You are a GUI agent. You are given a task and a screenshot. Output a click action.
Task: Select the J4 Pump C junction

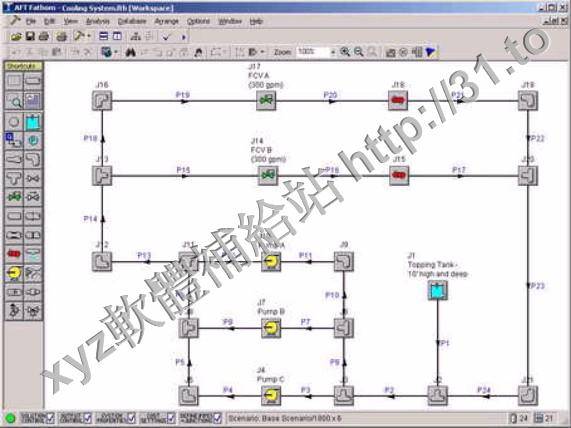point(271,396)
